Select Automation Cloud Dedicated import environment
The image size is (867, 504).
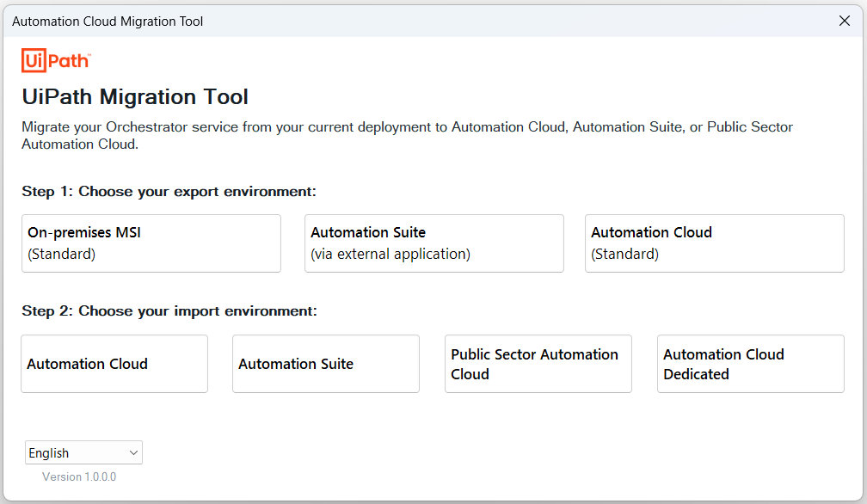click(x=750, y=364)
